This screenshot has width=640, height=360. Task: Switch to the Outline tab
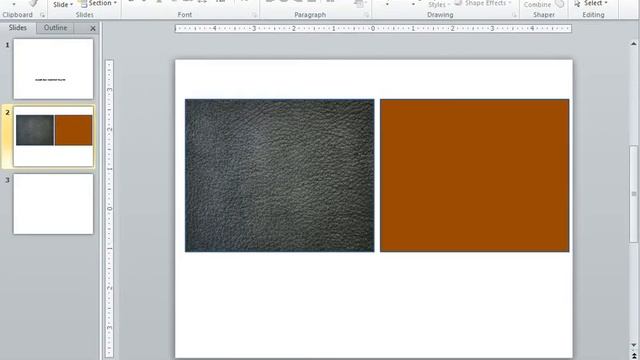(x=55, y=28)
